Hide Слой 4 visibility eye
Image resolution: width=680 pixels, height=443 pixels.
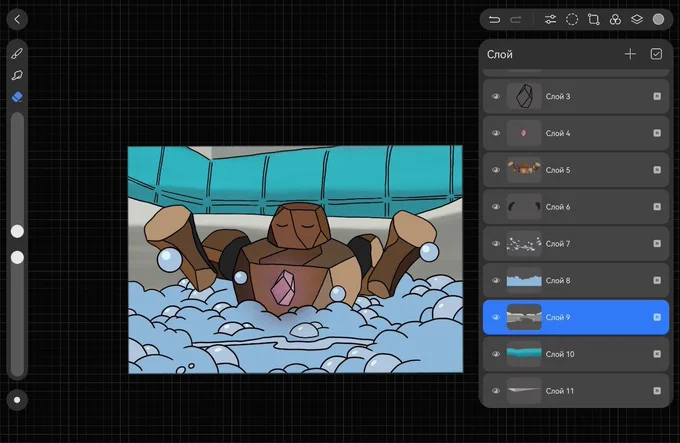point(496,133)
